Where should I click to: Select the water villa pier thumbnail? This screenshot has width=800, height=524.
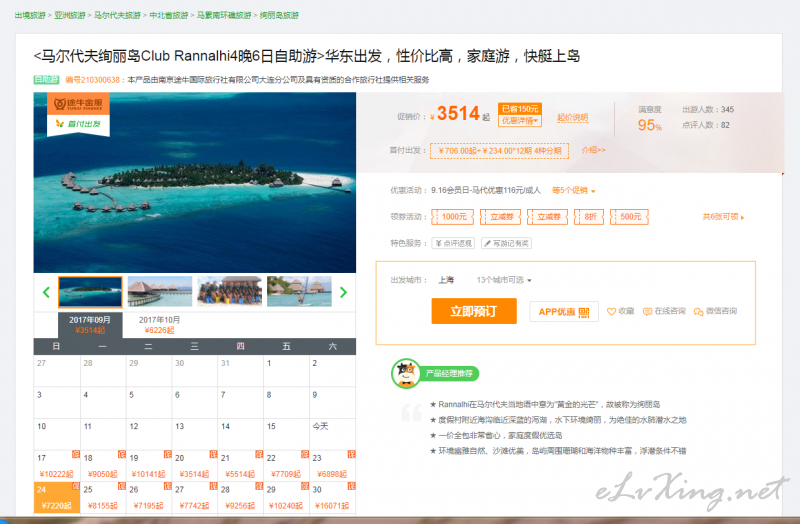pyautogui.click(x=160, y=292)
